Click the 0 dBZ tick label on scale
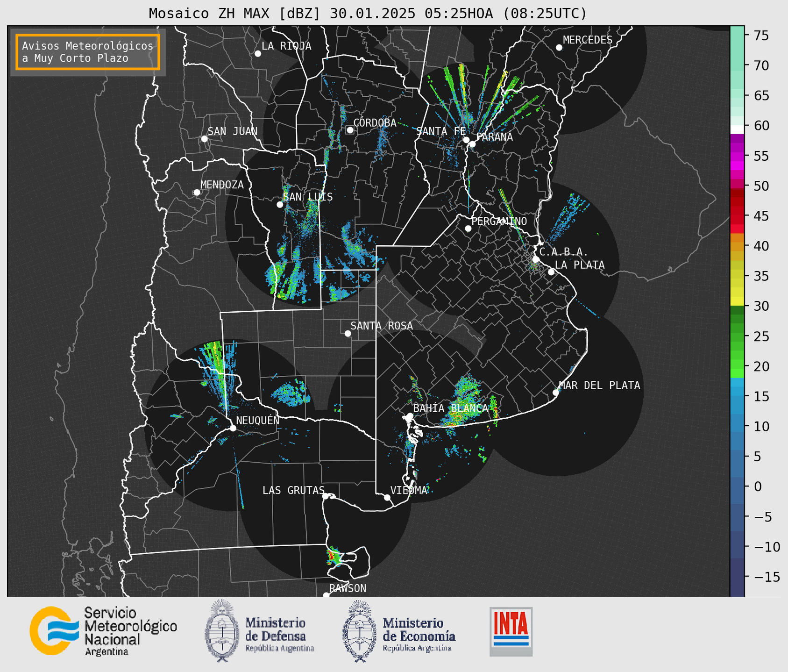Image resolution: width=788 pixels, height=672 pixels. (x=757, y=486)
